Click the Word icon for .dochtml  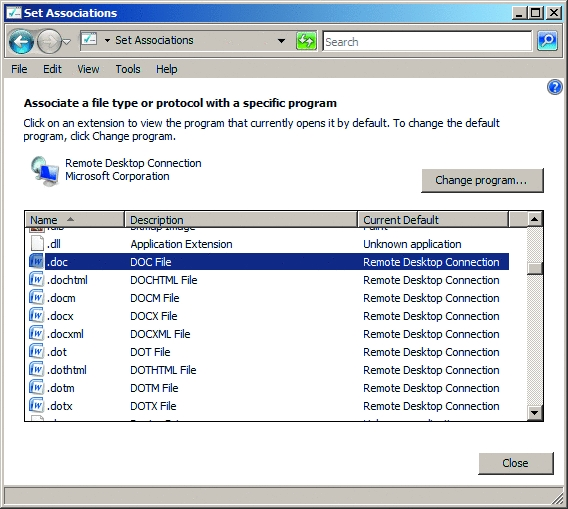pyautogui.click(x=36, y=279)
